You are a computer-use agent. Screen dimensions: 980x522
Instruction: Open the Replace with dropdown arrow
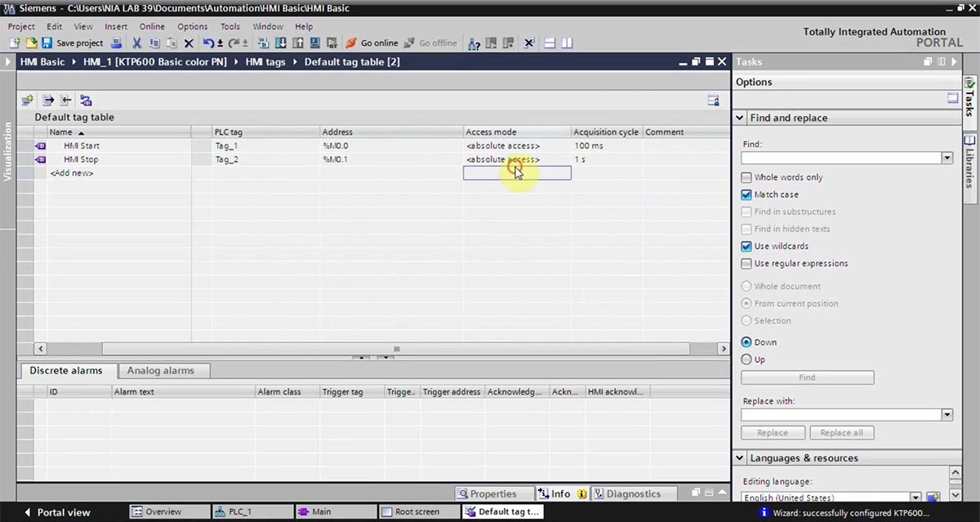[x=947, y=415]
